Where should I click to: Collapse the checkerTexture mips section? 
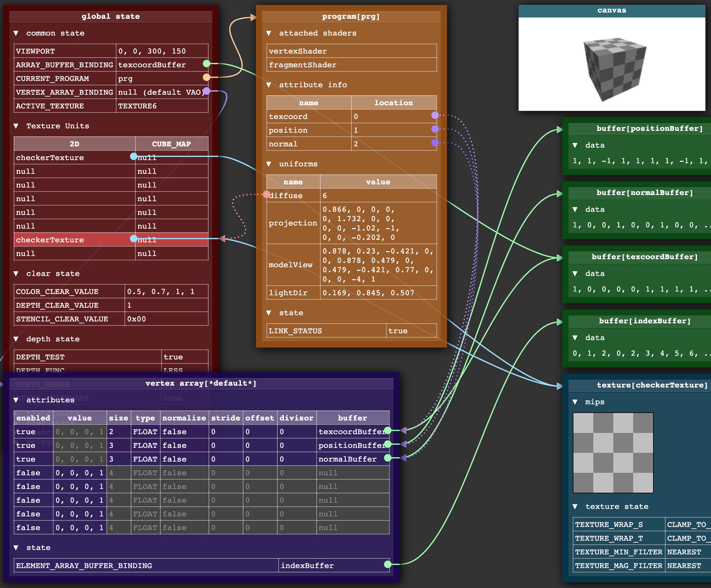[x=575, y=402]
